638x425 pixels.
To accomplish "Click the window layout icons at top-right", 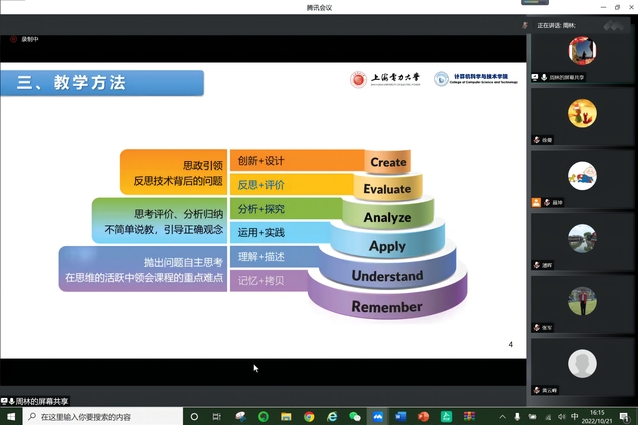I will [614, 23].
